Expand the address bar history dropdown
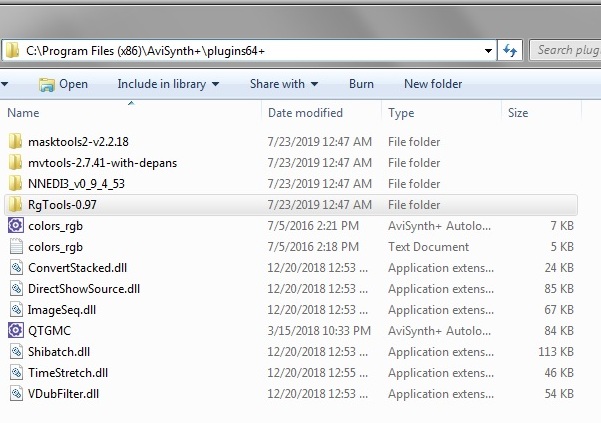 [x=488, y=51]
